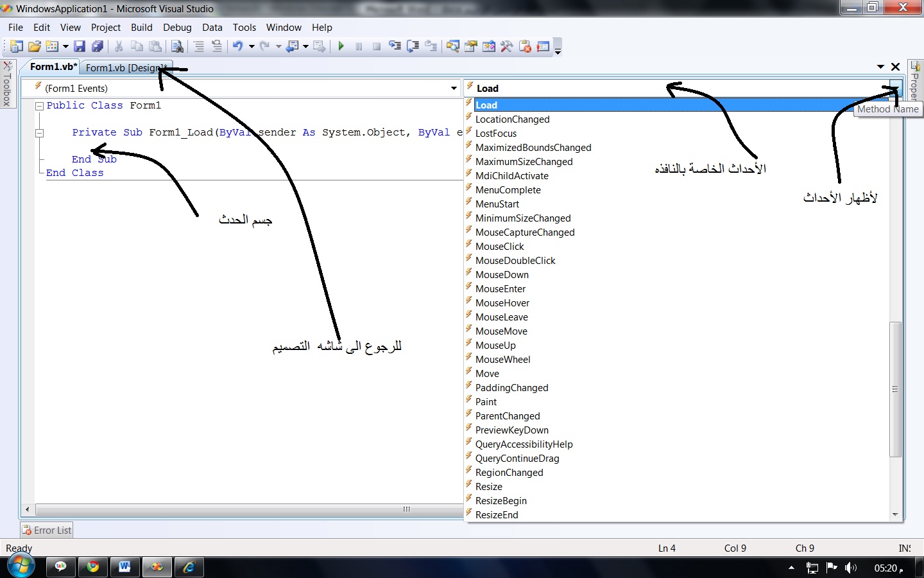
Task: Expand the auto-hidden Toolbox side tab
Action: click(x=8, y=84)
